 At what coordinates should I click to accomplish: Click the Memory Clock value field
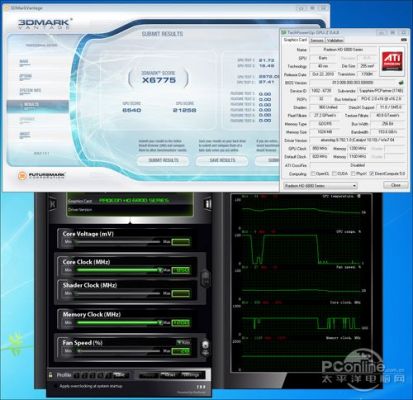[x=181, y=323]
